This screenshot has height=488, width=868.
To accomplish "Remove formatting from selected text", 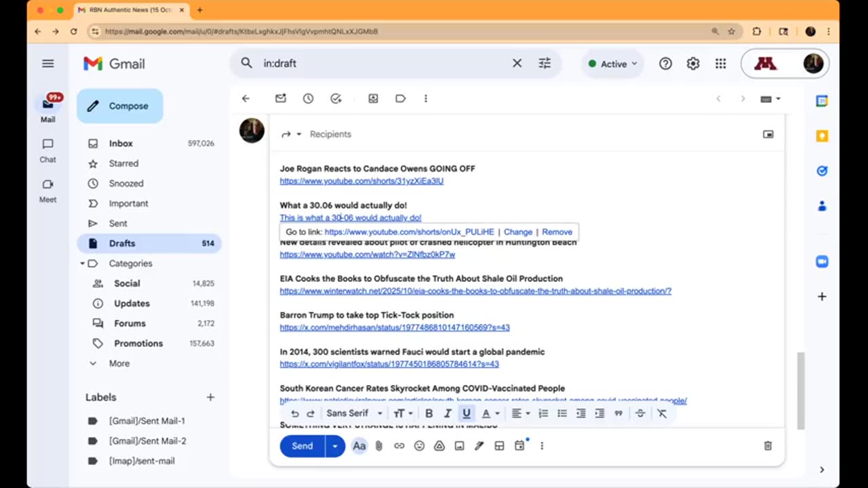I will [x=662, y=413].
